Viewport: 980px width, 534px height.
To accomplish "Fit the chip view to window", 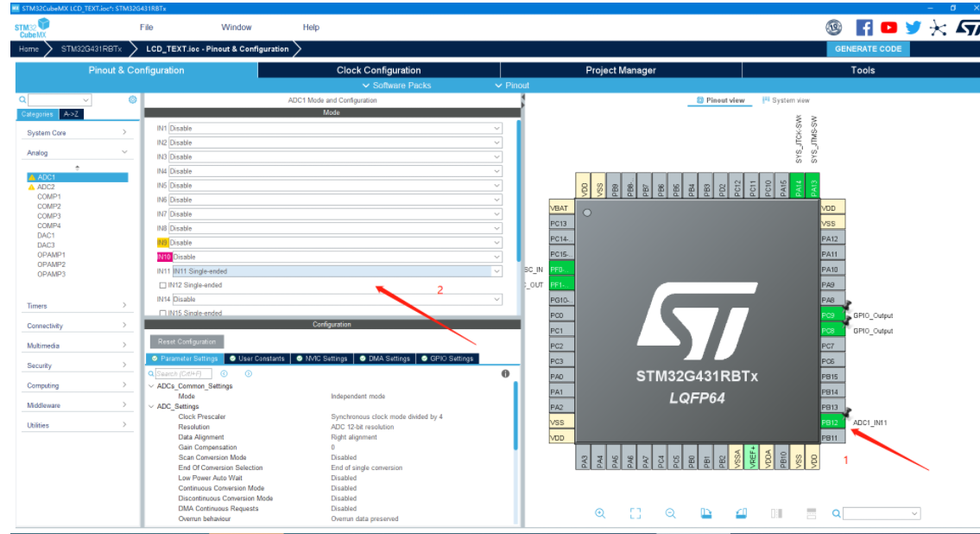I will (x=635, y=513).
